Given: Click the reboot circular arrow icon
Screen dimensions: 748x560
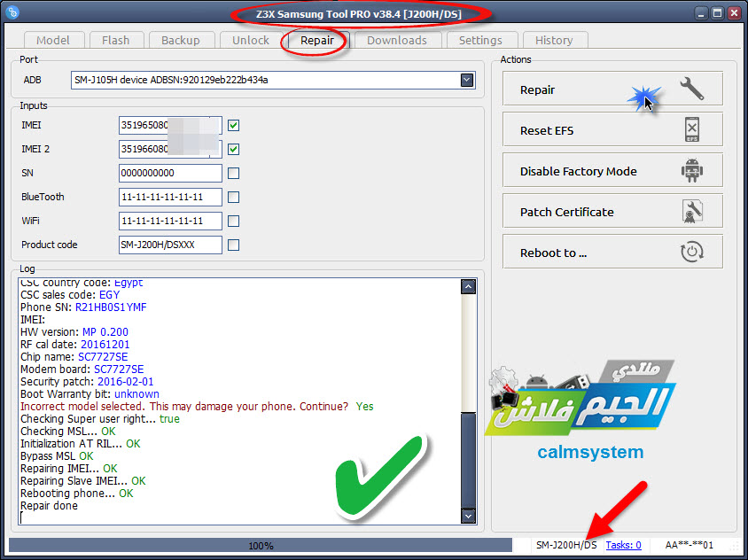Looking at the screenshot, I should point(691,252).
